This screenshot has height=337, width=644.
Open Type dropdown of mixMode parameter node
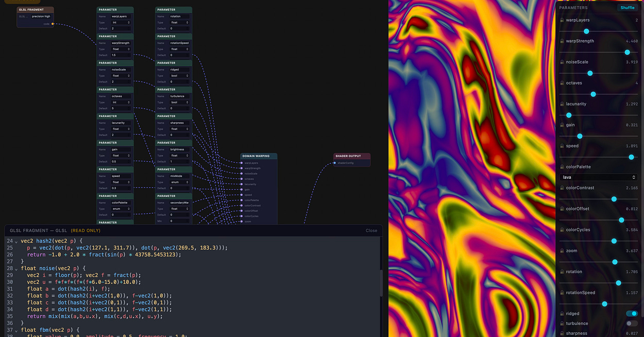pyautogui.click(x=179, y=182)
